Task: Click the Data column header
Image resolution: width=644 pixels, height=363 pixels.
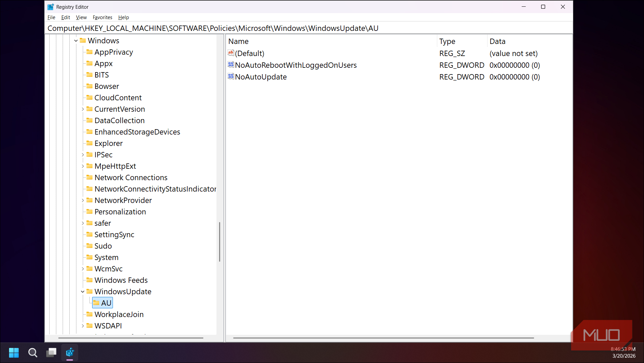Action: click(529, 41)
